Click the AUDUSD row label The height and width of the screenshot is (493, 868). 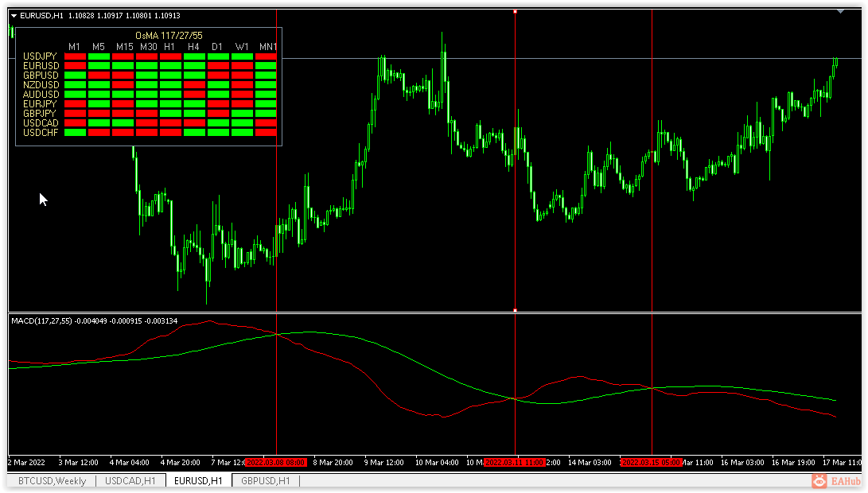[x=41, y=94]
